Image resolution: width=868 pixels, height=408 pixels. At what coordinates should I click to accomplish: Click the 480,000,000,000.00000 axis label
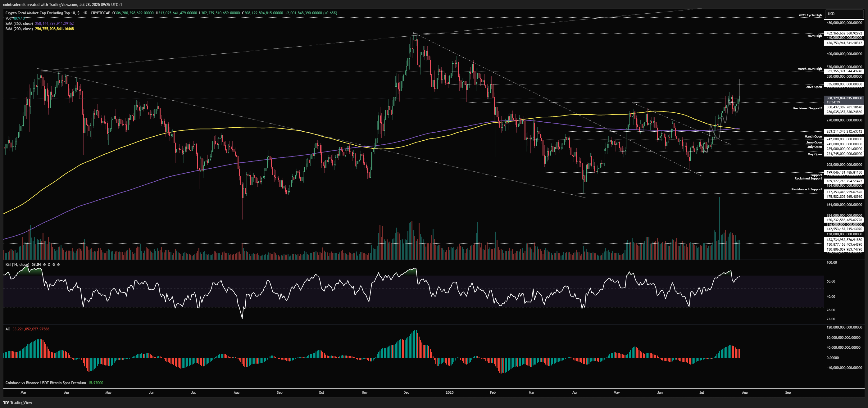[844, 23]
